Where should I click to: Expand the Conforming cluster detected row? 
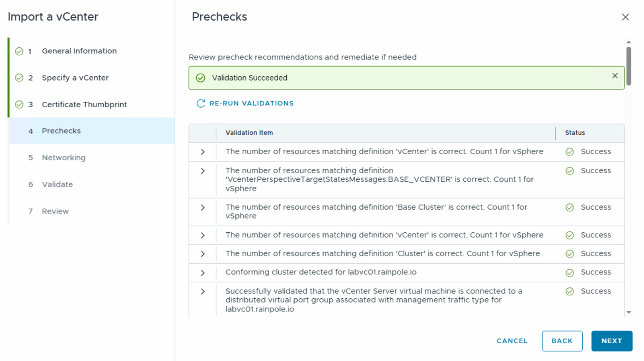point(203,273)
